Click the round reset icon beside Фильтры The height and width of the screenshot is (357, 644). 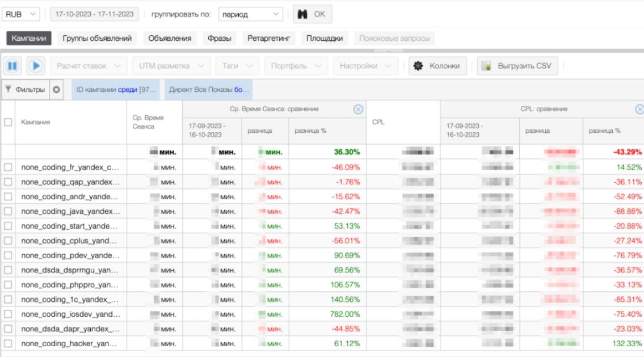(56, 90)
